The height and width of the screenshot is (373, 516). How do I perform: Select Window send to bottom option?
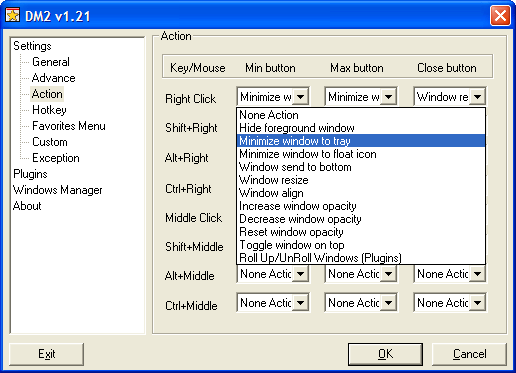pyautogui.click(x=361, y=167)
